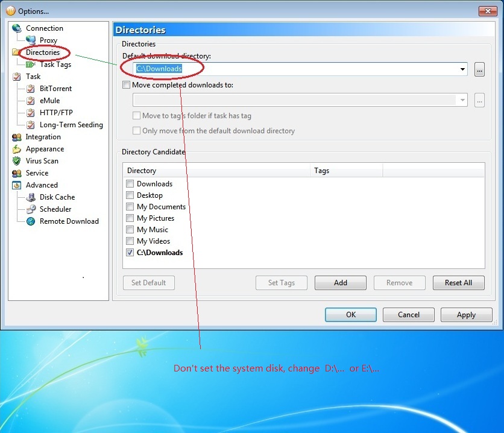
Task: Browse for completed downloads folder
Action: coord(479,100)
